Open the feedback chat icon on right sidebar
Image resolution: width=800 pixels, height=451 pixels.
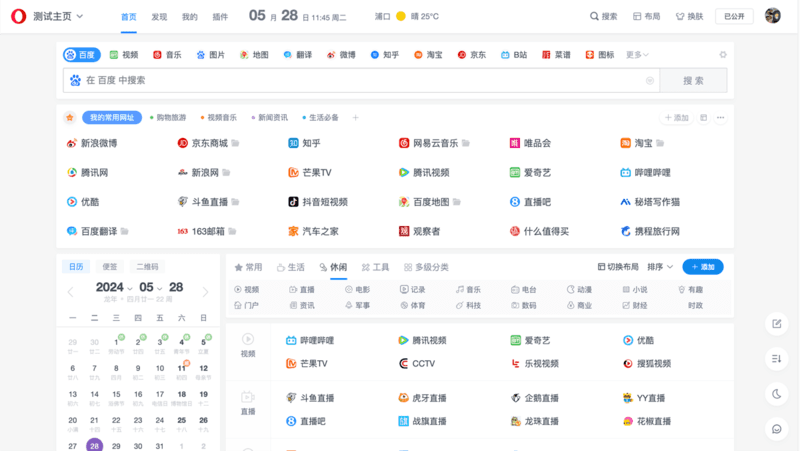pyautogui.click(x=777, y=429)
